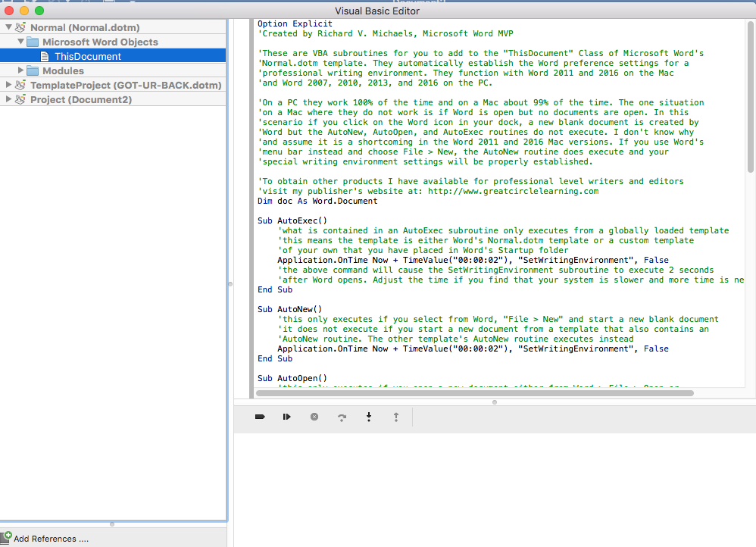Expand Project (Document2) node
Image resolution: width=756 pixels, height=547 pixels.
8,99
